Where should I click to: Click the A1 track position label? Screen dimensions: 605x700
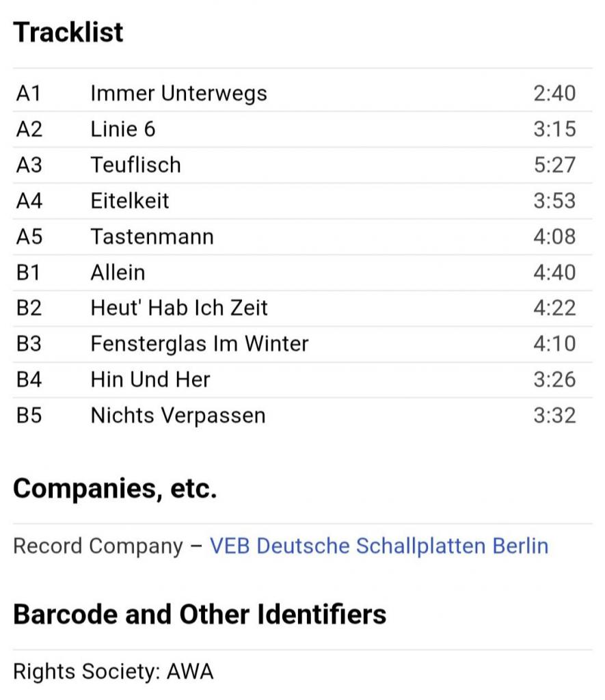point(29,94)
